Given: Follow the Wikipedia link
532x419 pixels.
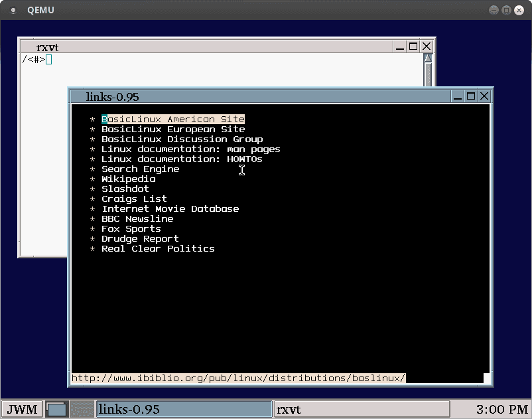Looking at the screenshot, I should point(129,179).
